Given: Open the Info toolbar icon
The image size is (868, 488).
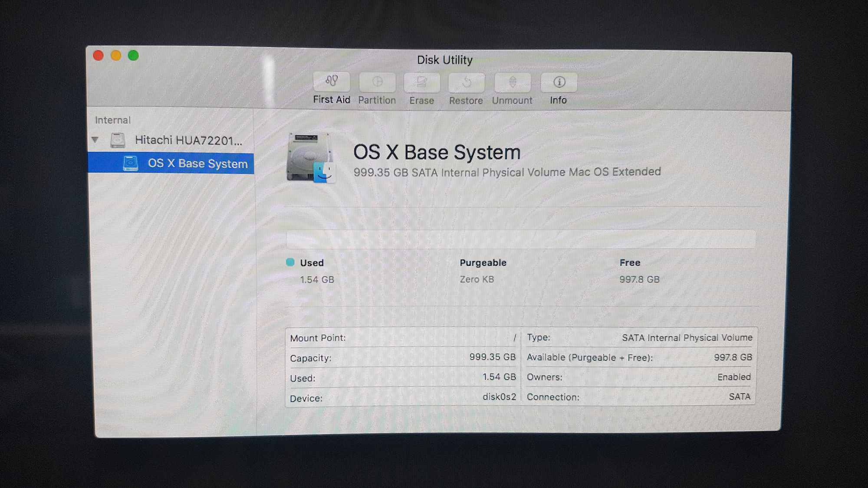Looking at the screenshot, I should [x=559, y=82].
